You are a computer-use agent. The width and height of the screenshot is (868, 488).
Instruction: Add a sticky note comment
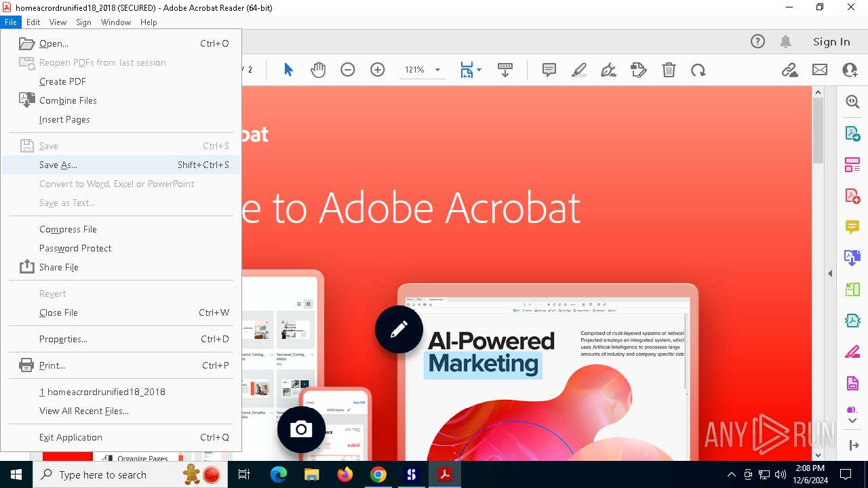coord(549,70)
